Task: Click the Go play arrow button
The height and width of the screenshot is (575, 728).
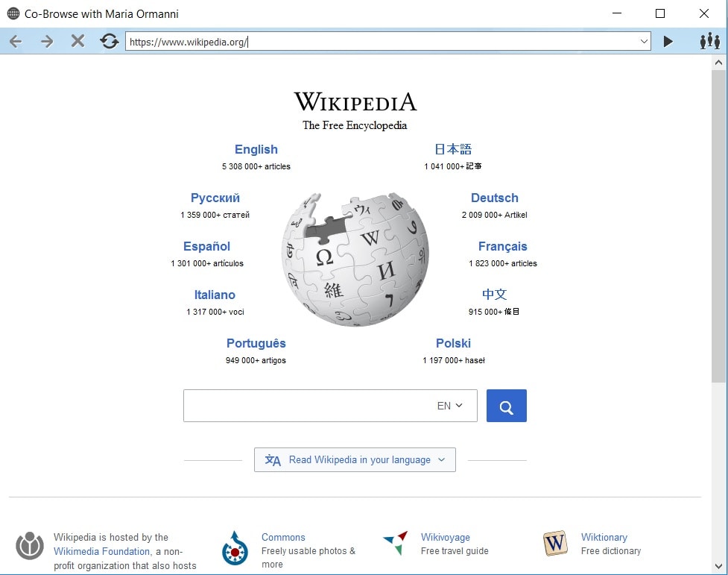Action: pos(668,41)
